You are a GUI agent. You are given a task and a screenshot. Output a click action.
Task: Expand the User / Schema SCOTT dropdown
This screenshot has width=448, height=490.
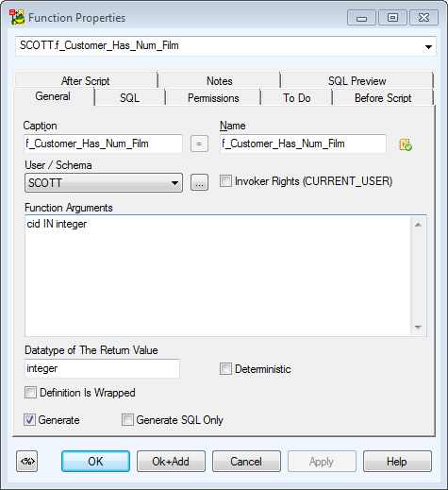174,183
